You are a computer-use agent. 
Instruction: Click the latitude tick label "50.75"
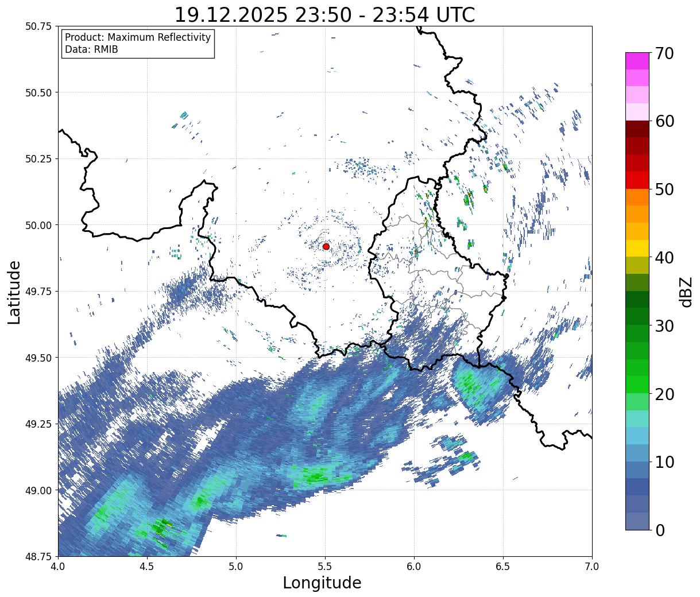click(x=38, y=26)
